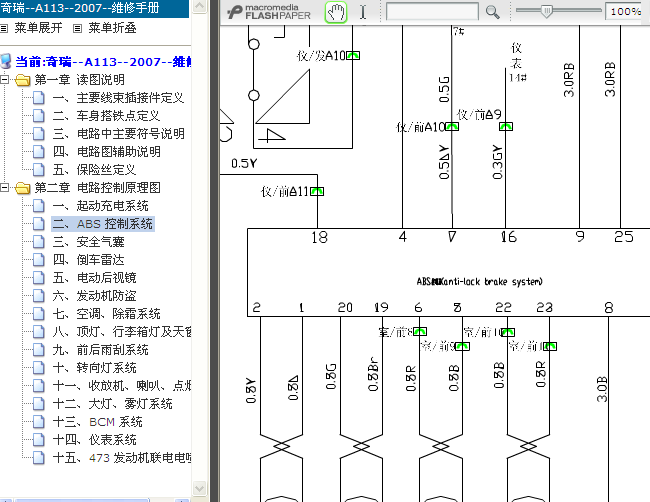This screenshot has height=502, width=650.
Task: Click document icon beside 主要线束插接件定义
Action: pyautogui.click(x=39, y=98)
